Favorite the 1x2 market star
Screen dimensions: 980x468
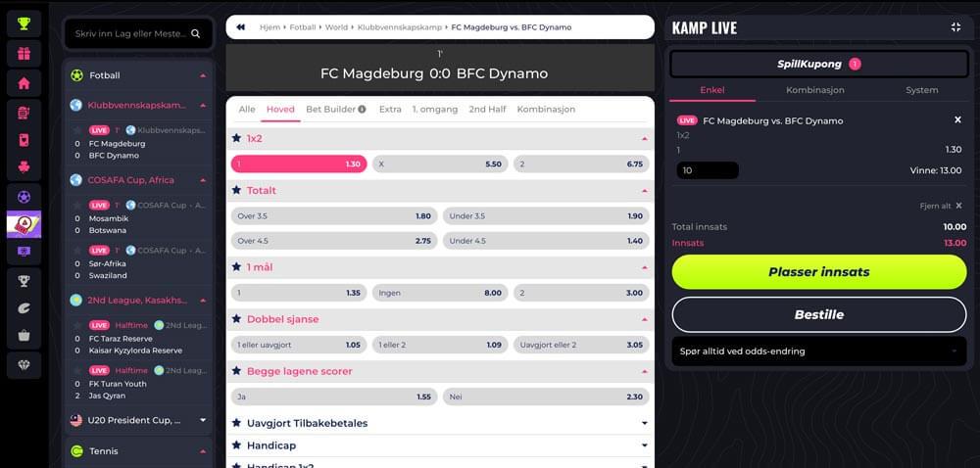pyautogui.click(x=236, y=138)
